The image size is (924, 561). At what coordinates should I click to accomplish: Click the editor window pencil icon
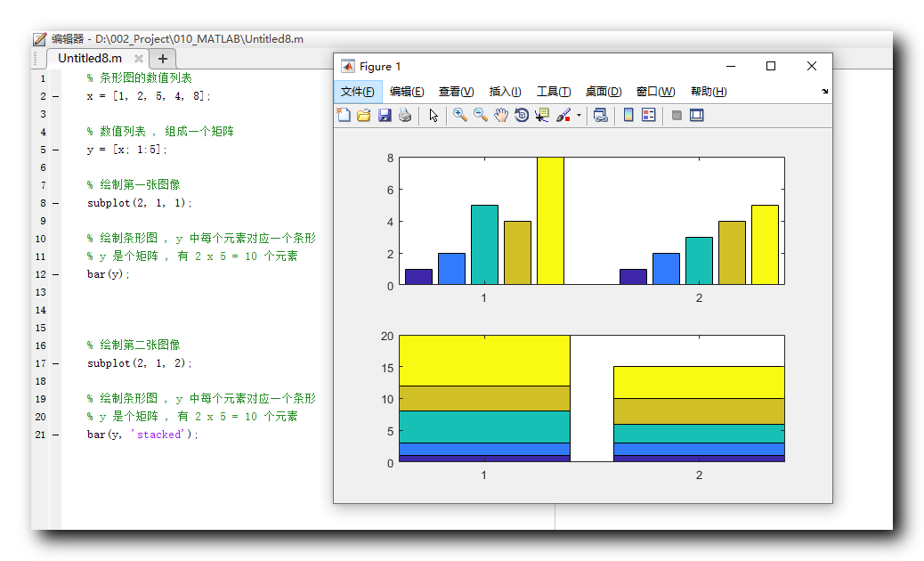[x=39, y=39]
